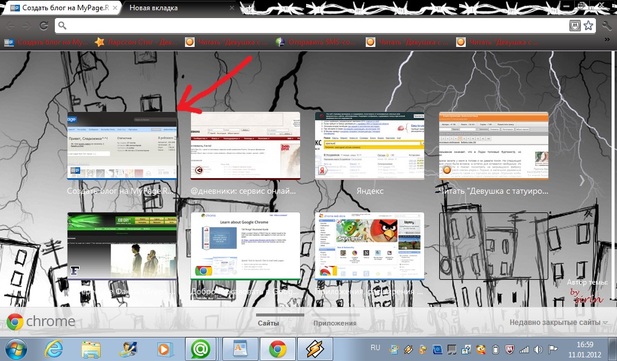Open the Chrome wrench settings menu
Viewport: 617px width, 361px height.
point(606,26)
